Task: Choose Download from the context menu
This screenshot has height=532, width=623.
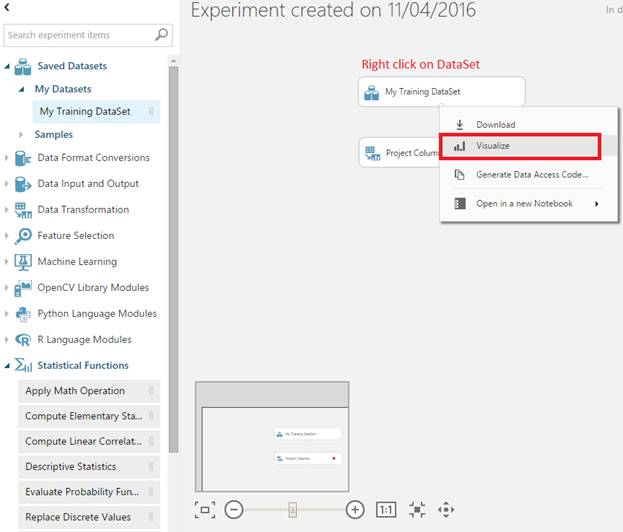Action: pyautogui.click(x=529, y=125)
